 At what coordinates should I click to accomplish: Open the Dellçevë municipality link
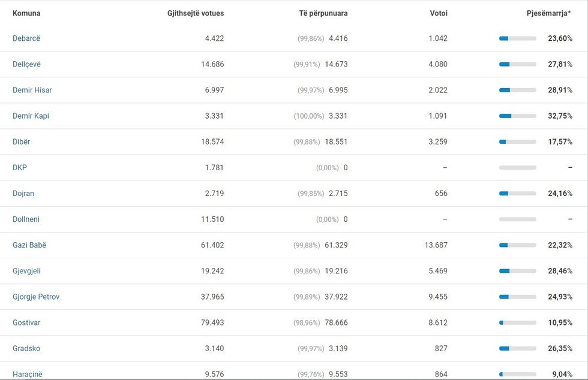27,64
